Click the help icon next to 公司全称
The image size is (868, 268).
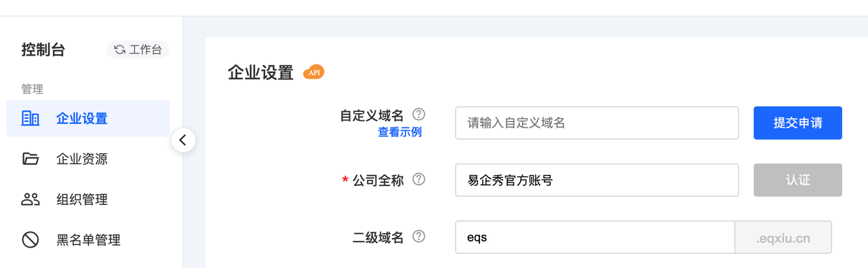(x=419, y=180)
